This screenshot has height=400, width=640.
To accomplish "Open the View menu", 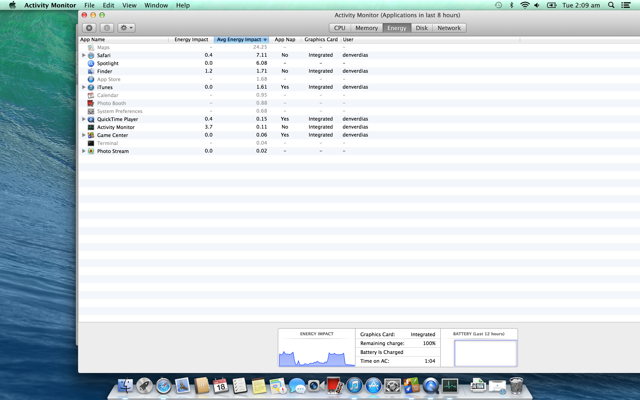I will (129, 5).
